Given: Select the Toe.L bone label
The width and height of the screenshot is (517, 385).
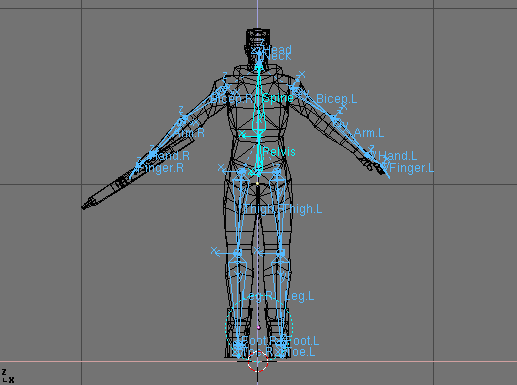Looking at the screenshot, I should pyautogui.click(x=300, y=352).
